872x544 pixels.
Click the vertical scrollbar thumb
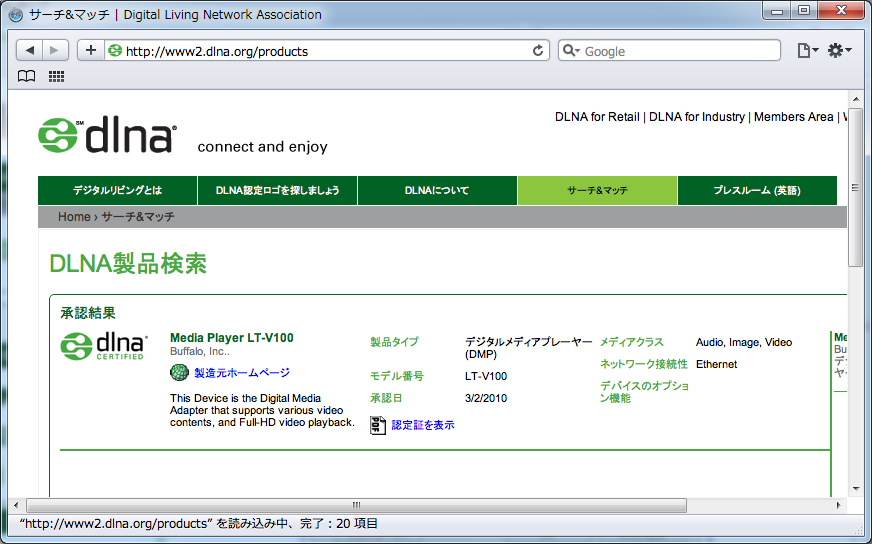click(855, 187)
